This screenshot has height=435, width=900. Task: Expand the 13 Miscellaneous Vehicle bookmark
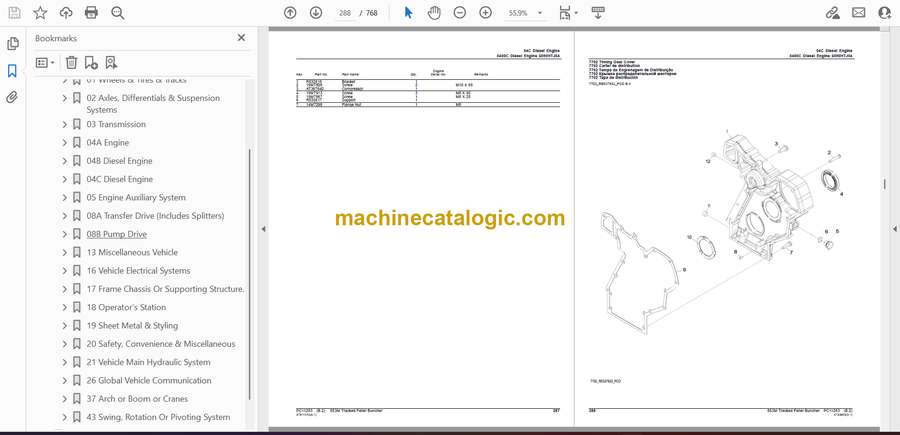click(x=64, y=253)
